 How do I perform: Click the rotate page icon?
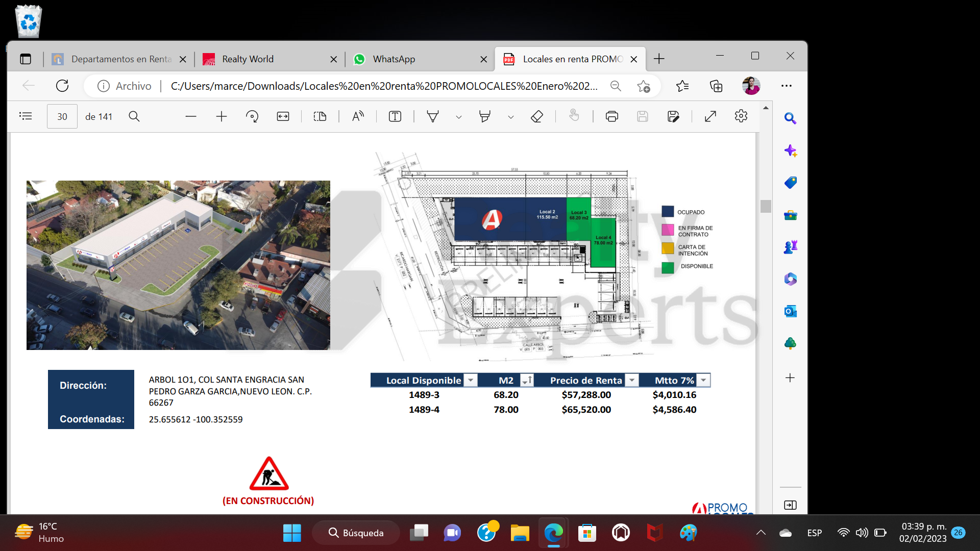tap(252, 116)
